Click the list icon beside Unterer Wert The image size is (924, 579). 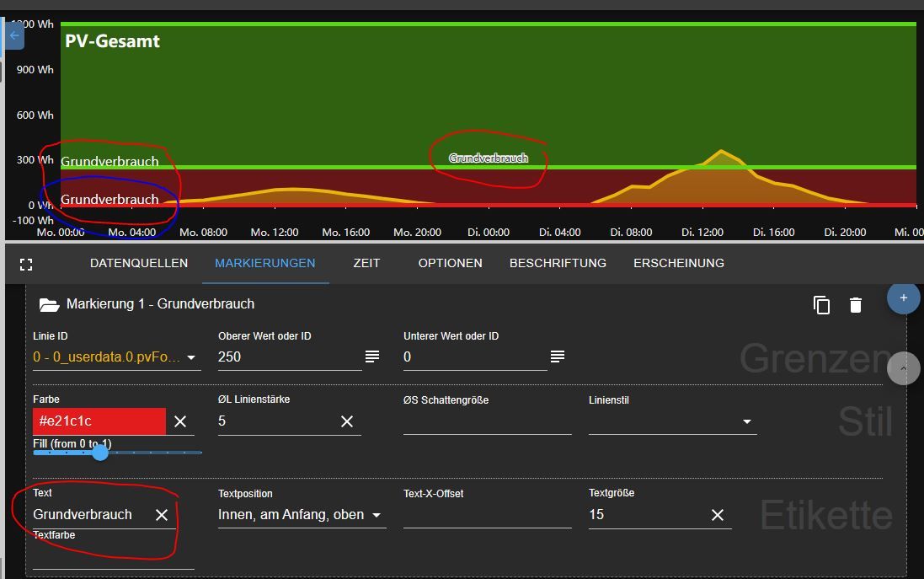click(558, 357)
